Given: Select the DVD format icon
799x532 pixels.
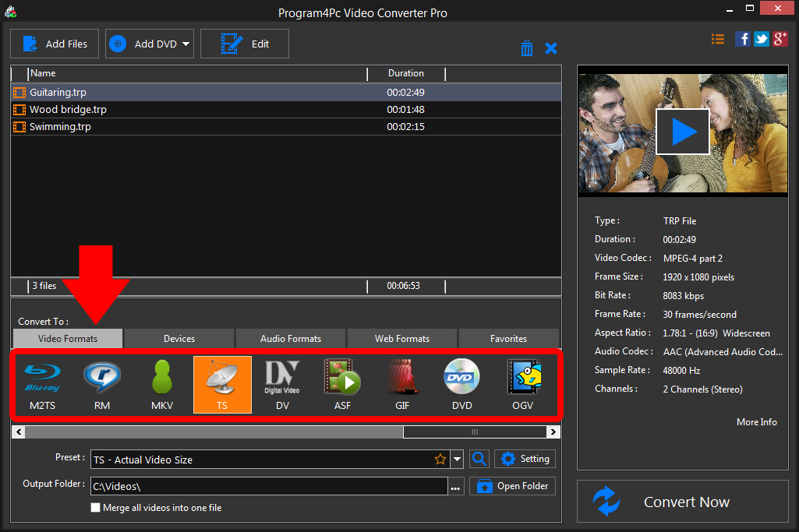Looking at the screenshot, I should [462, 384].
